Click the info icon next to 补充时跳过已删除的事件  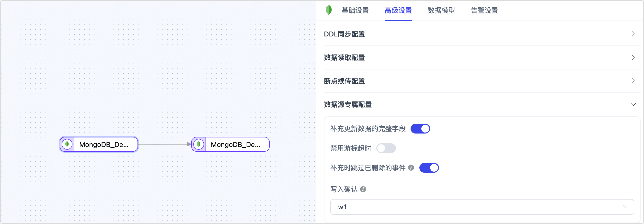[411, 168]
